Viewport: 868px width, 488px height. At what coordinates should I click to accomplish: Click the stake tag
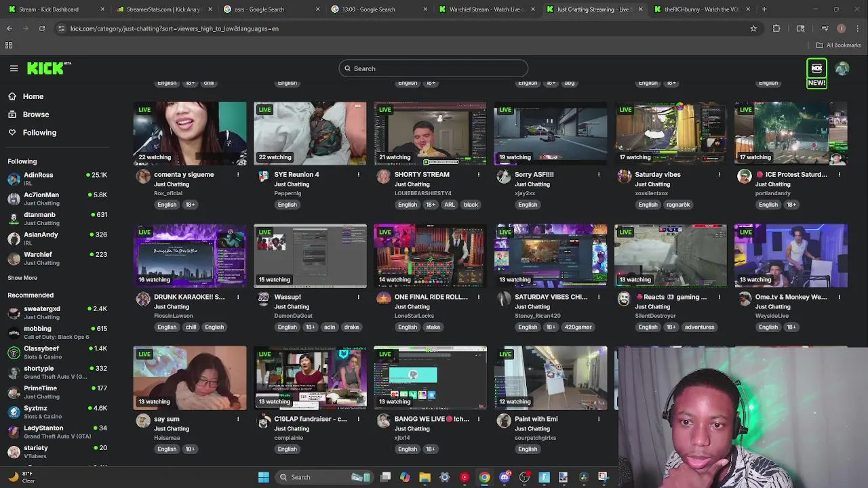click(x=433, y=327)
